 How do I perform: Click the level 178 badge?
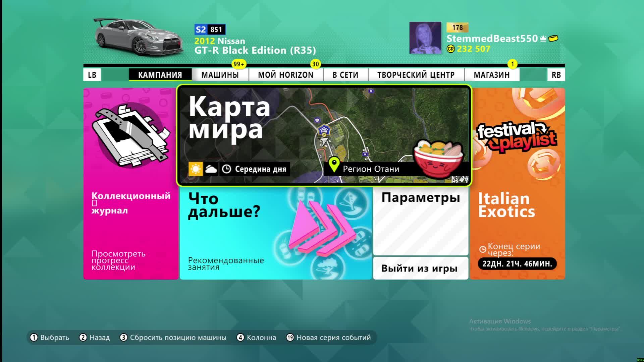click(458, 27)
